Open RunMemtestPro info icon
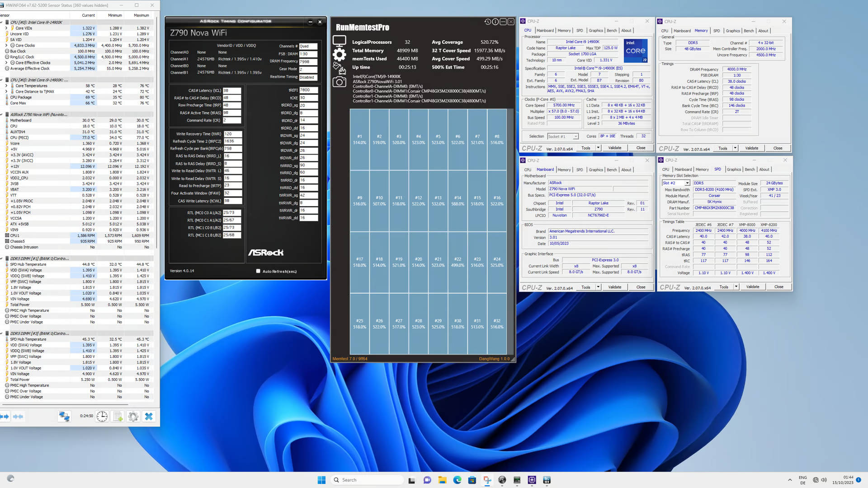This screenshot has height=488, width=868. click(495, 22)
